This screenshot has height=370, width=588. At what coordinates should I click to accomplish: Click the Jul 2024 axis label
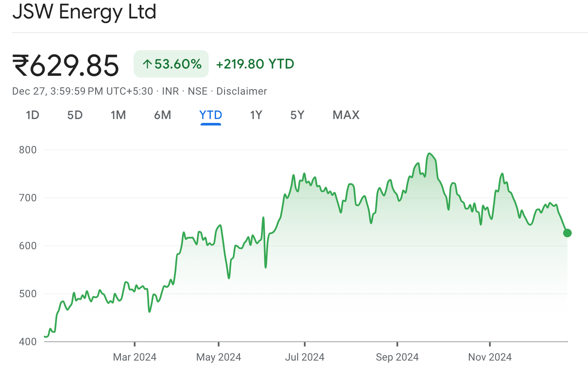coord(305,357)
